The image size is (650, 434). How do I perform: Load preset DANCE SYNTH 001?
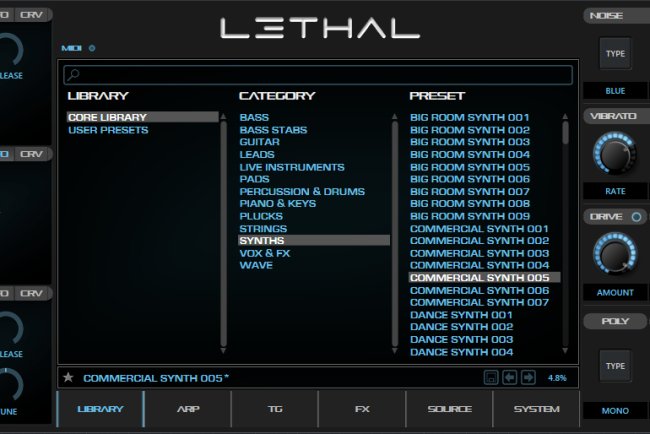pos(461,315)
